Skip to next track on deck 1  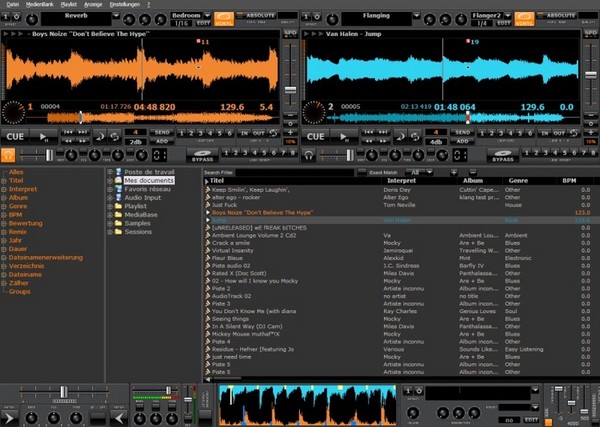(x=83, y=132)
